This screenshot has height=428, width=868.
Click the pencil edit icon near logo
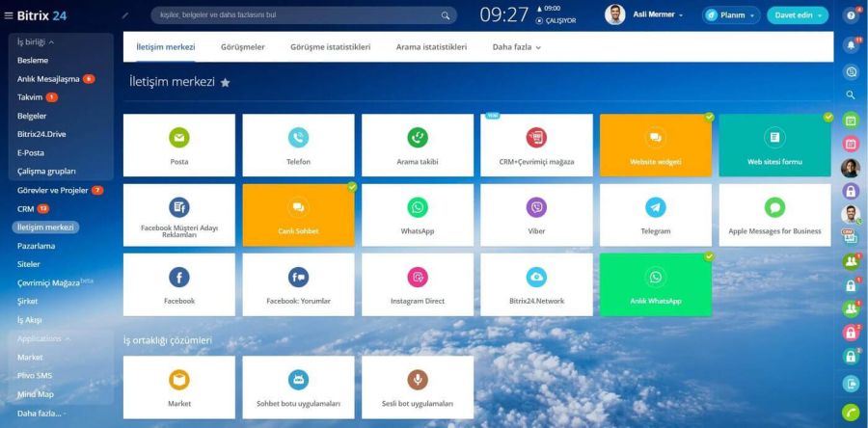pyautogui.click(x=125, y=15)
